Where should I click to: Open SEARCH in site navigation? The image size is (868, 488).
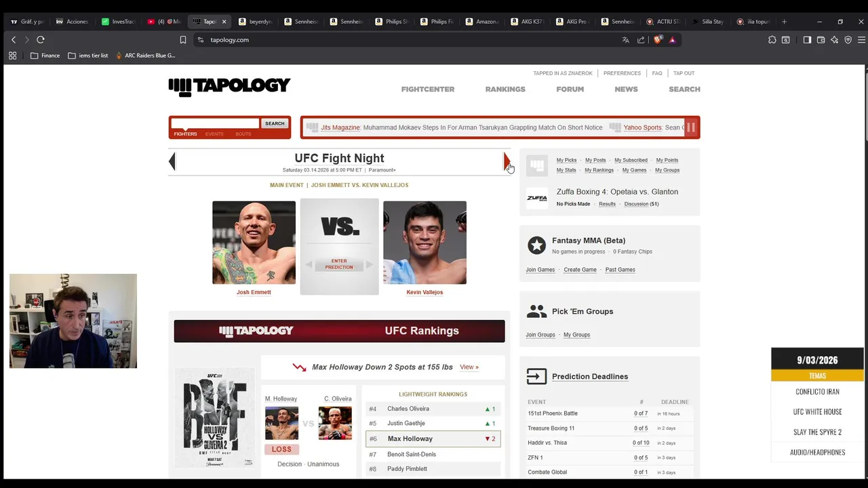[684, 89]
